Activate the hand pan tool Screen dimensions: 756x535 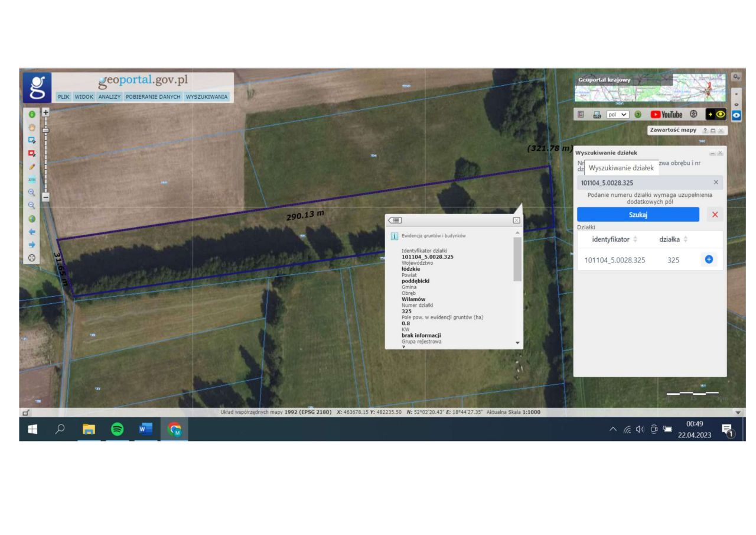coord(32,127)
